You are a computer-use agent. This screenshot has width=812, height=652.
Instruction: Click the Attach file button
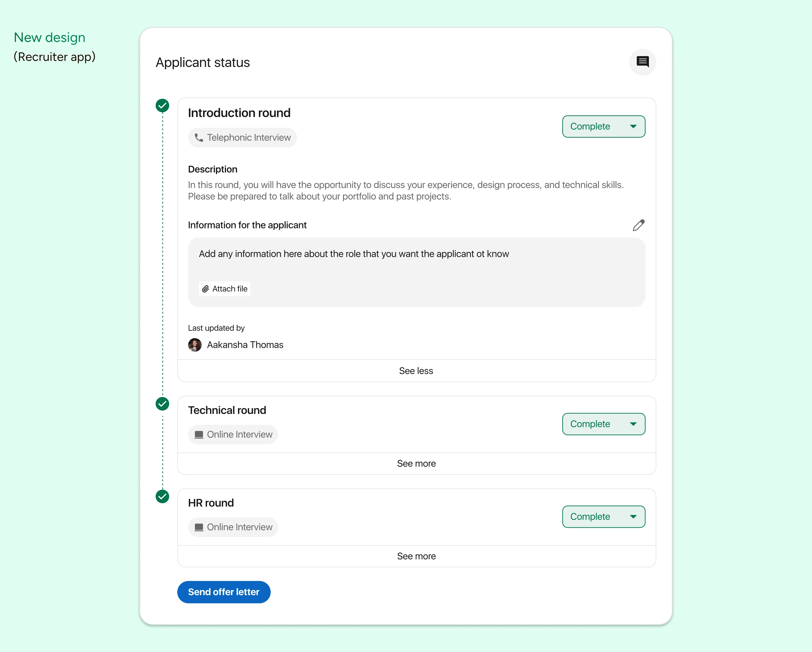pos(224,289)
